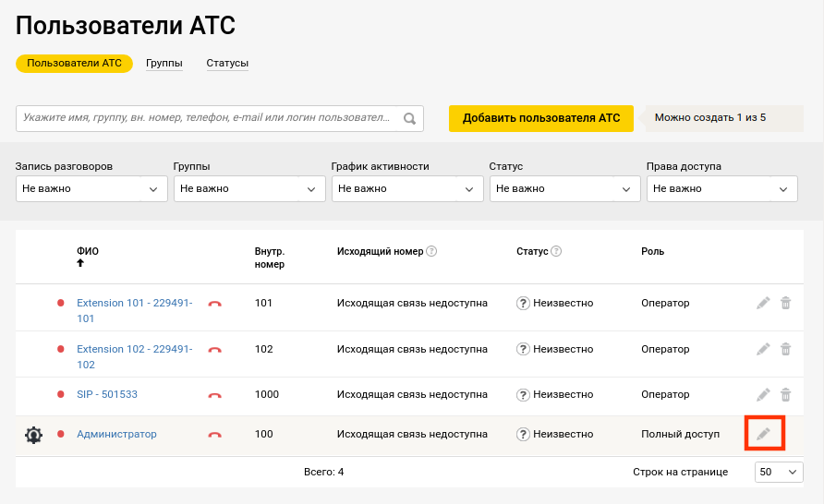
Task: Click red status dot of Extension 101
Action: pyautogui.click(x=60, y=303)
